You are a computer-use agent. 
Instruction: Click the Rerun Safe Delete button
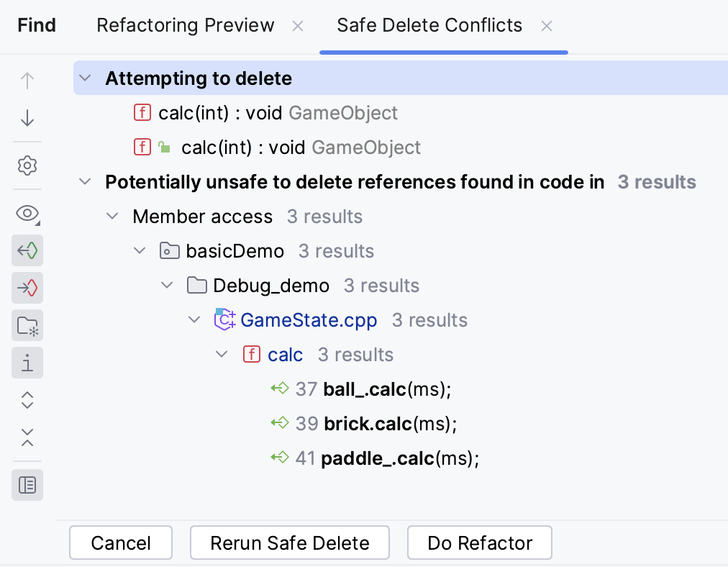click(289, 543)
